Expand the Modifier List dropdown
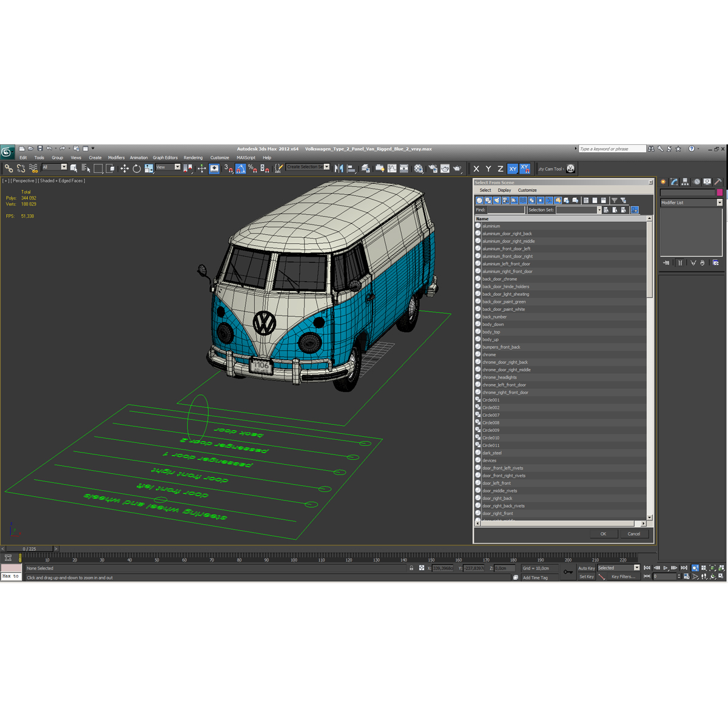728x728 pixels. [720, 203]
